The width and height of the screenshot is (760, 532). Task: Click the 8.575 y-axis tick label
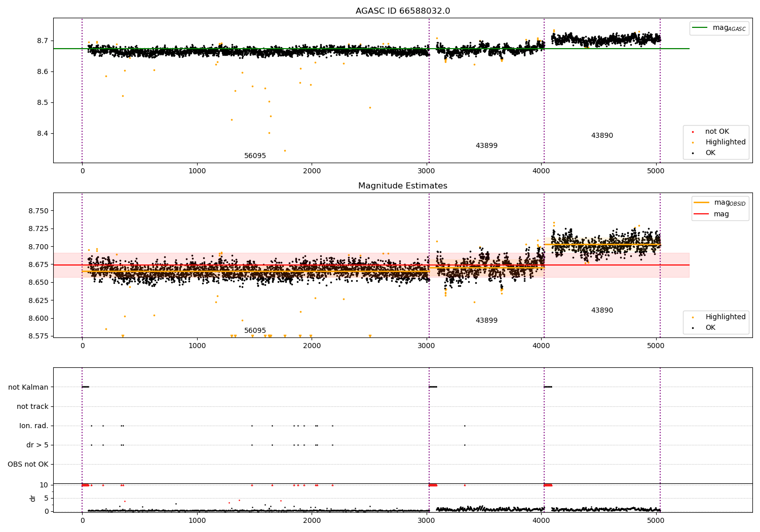[x=40, y=336]
